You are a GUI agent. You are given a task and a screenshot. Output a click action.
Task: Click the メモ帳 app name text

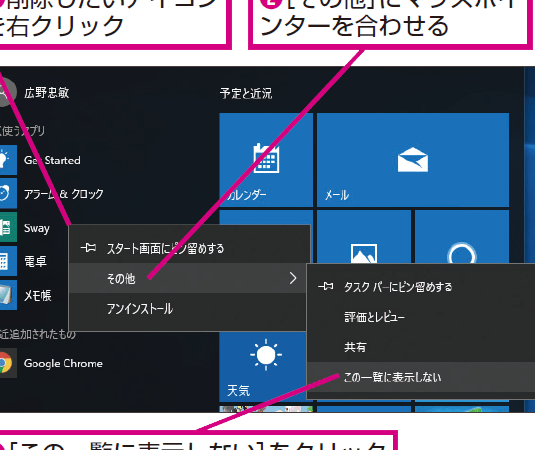click(x=38, y=295)
